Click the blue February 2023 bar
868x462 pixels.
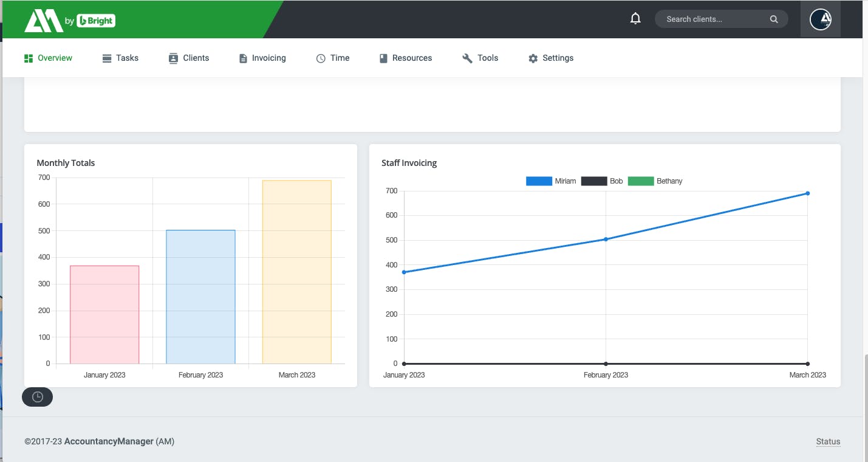coord(200,297)
